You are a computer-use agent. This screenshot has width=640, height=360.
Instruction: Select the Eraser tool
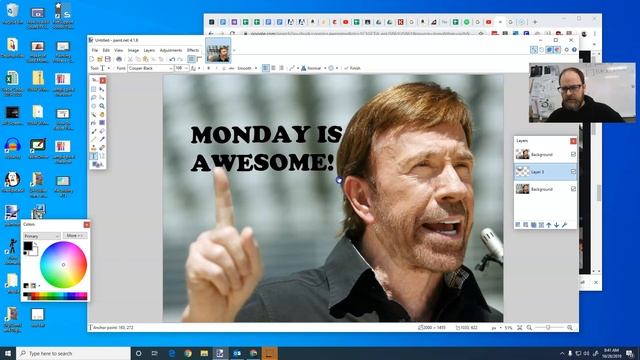pyautogui.click(x=102, y=131)
